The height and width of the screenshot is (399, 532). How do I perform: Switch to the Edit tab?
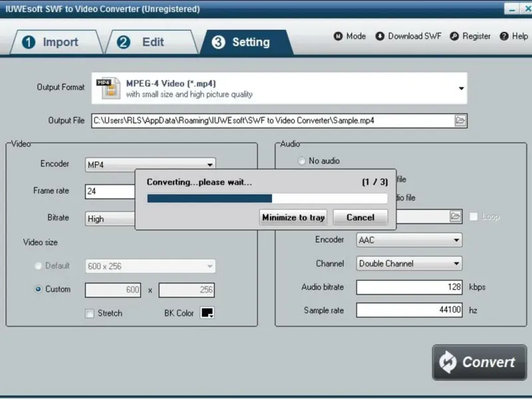[x=152, y=42]
